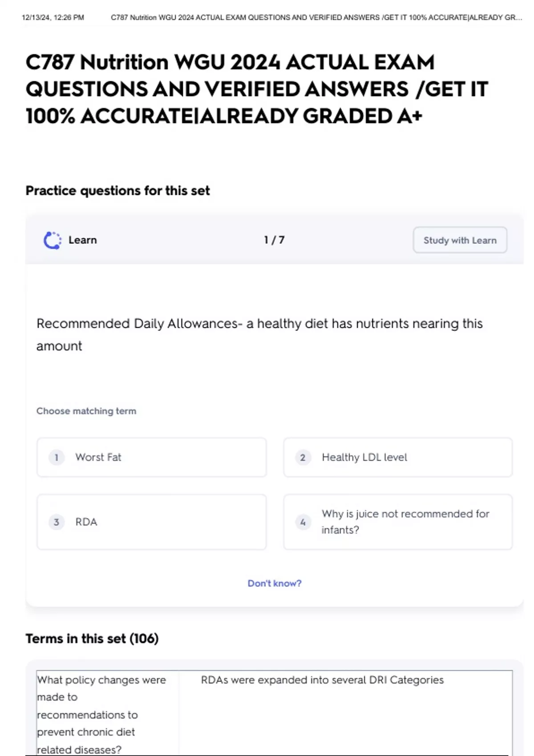Click the "Don't know?" link

[274, 583]
